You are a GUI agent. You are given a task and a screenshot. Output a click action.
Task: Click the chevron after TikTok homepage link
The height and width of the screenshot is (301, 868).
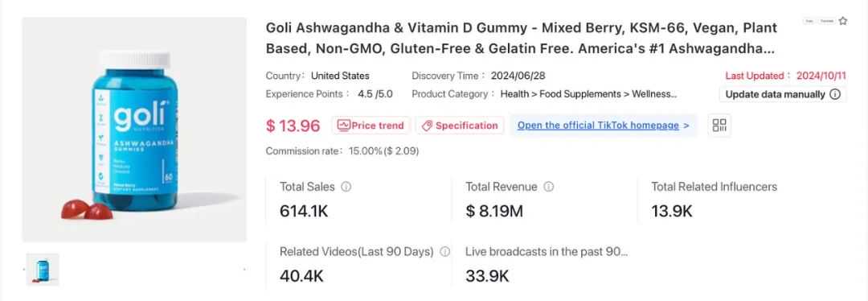click(x=686, y=126)
